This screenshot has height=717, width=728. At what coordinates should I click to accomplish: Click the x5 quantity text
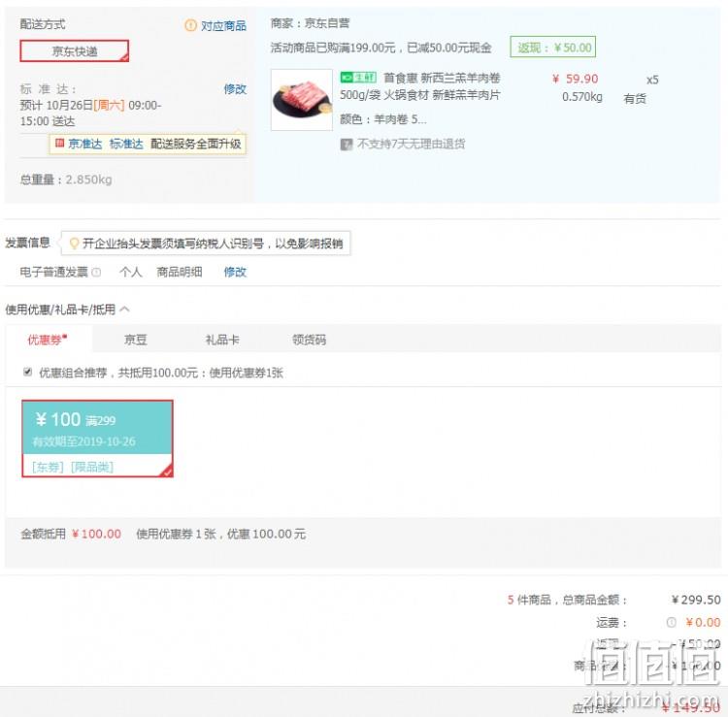point(652,80)
